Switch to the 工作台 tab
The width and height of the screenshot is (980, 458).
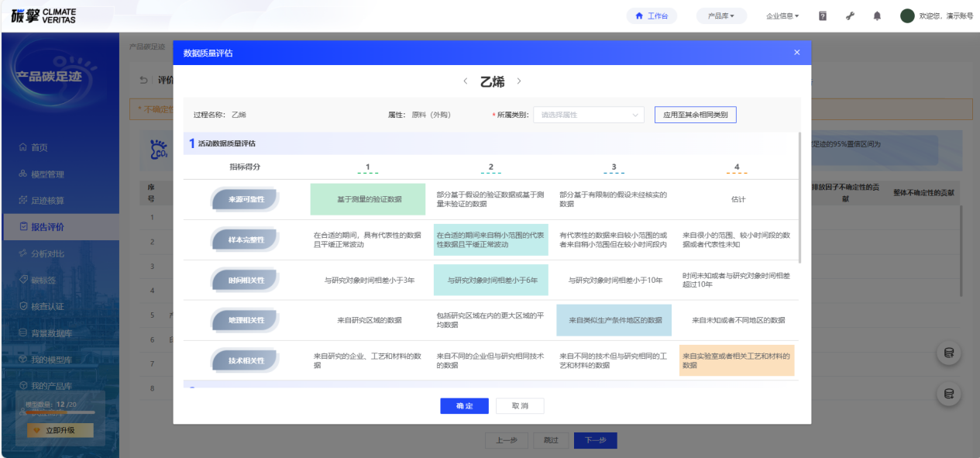point(652,15)
